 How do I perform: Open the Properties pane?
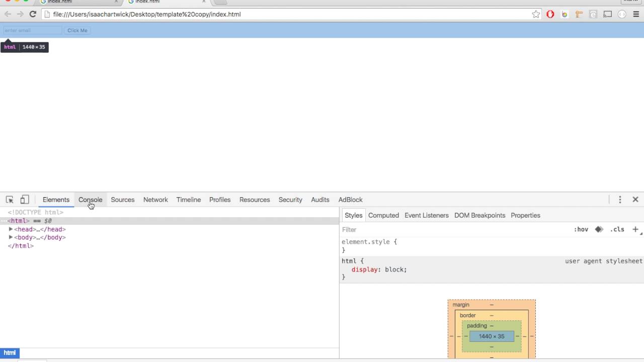pyautogui.click(x=525, y=215)
